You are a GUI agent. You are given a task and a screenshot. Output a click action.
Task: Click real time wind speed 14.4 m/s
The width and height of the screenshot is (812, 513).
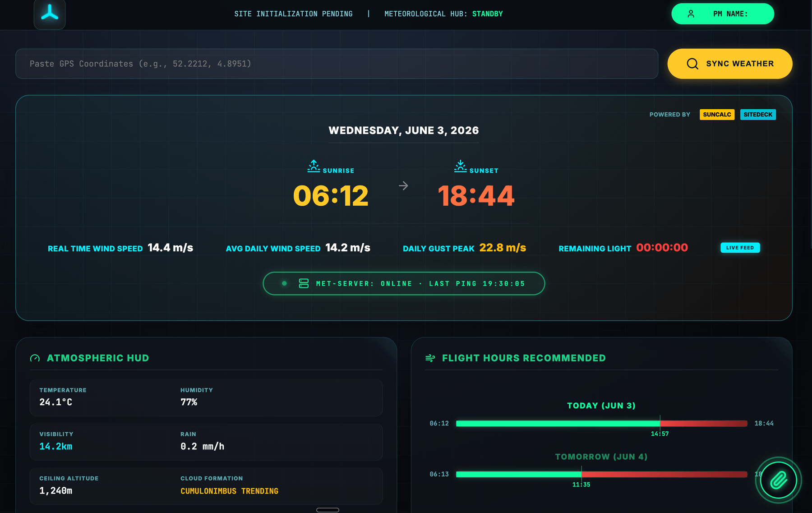(170, 248)
